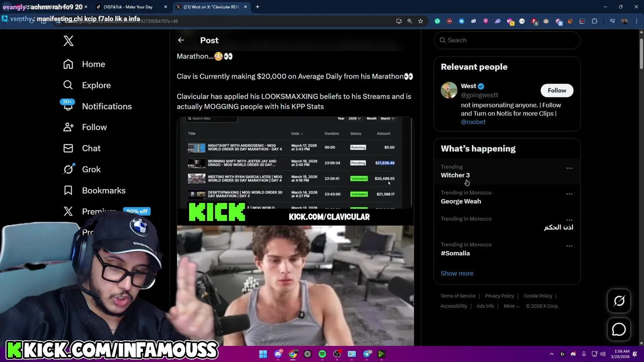Open the Grok floating button
The width and height of the screenshot is (644, 362).
coord(619,301)
